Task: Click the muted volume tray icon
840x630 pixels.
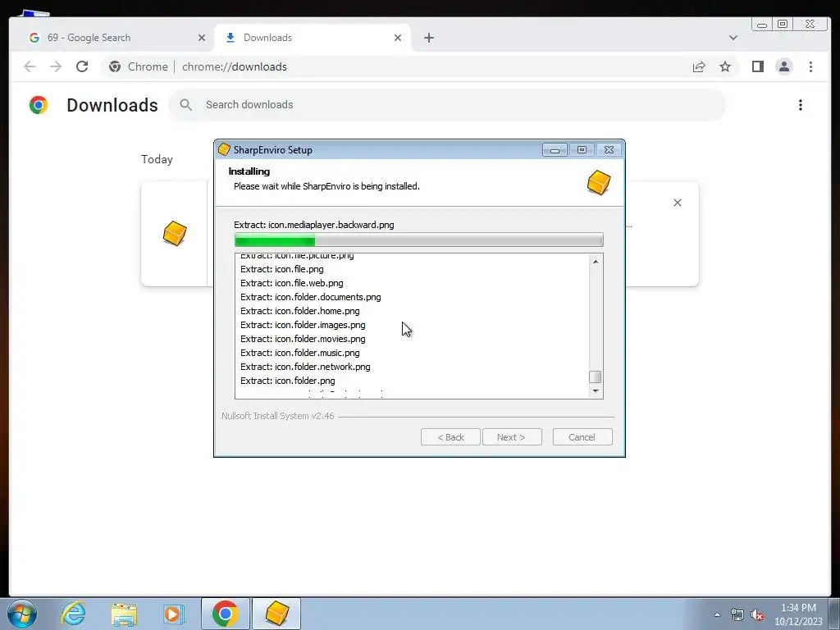Action: point(757,614)
